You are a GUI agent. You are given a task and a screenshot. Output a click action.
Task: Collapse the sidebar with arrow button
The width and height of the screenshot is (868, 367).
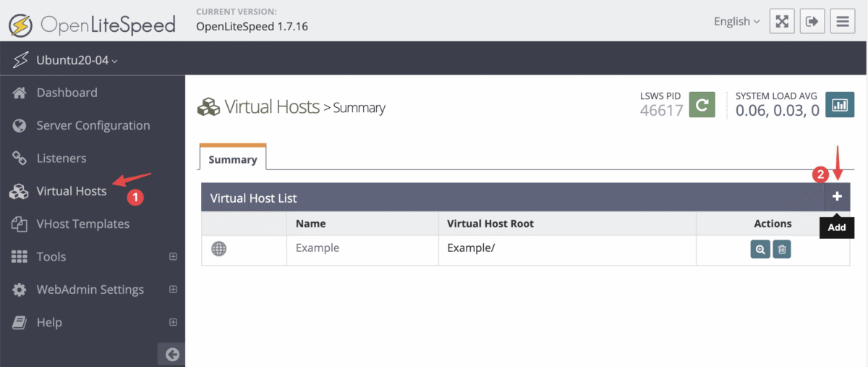(x=171, y=354)
